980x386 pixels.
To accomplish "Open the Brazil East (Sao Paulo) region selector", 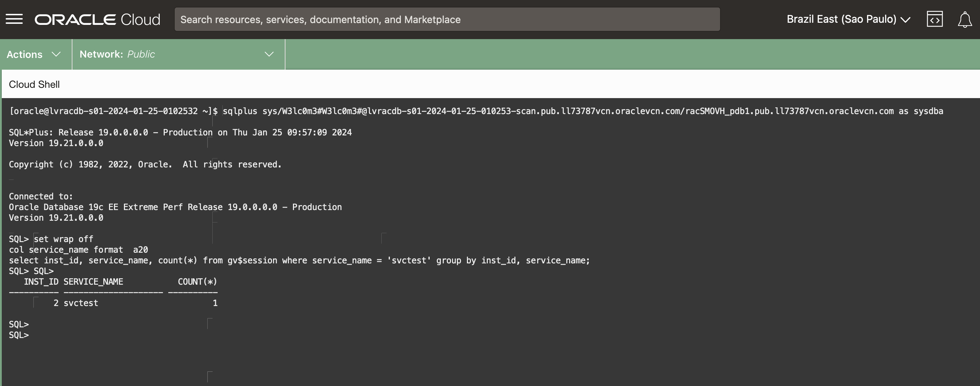I will [x=841, y=20].
